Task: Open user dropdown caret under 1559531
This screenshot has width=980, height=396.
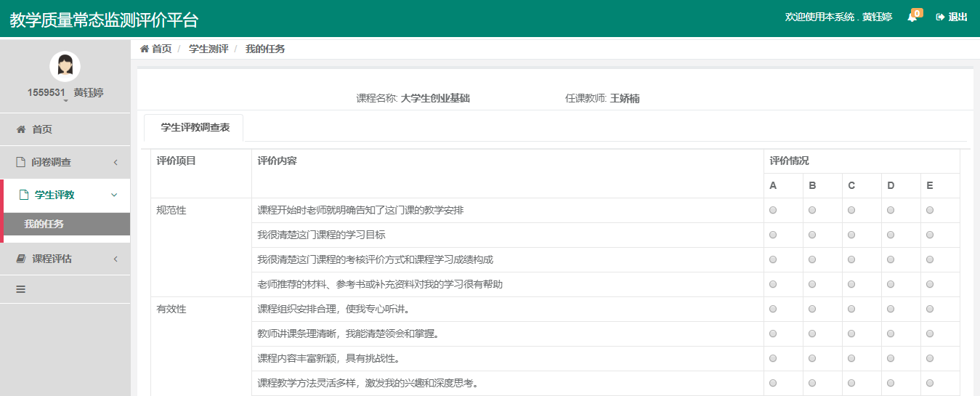Action: [65, 101]
